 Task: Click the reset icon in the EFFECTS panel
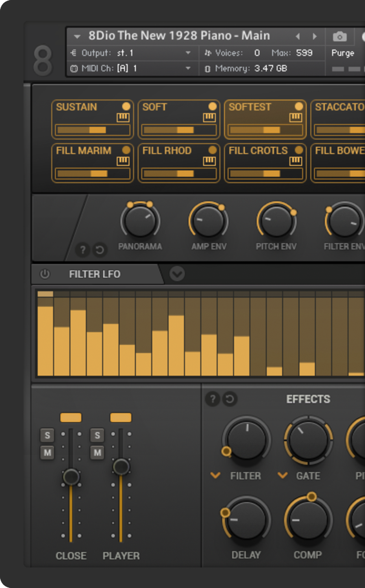click(x=230, y=399)
